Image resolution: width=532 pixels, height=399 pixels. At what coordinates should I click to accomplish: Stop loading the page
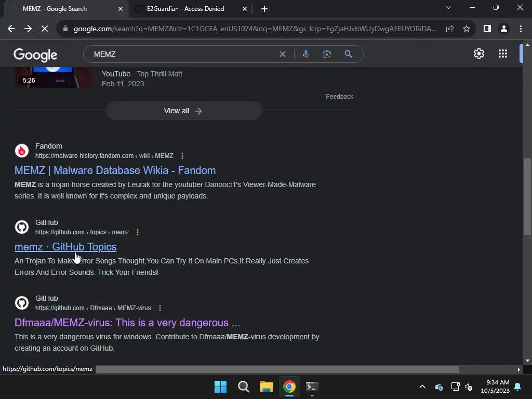click(x=45, y=29)
